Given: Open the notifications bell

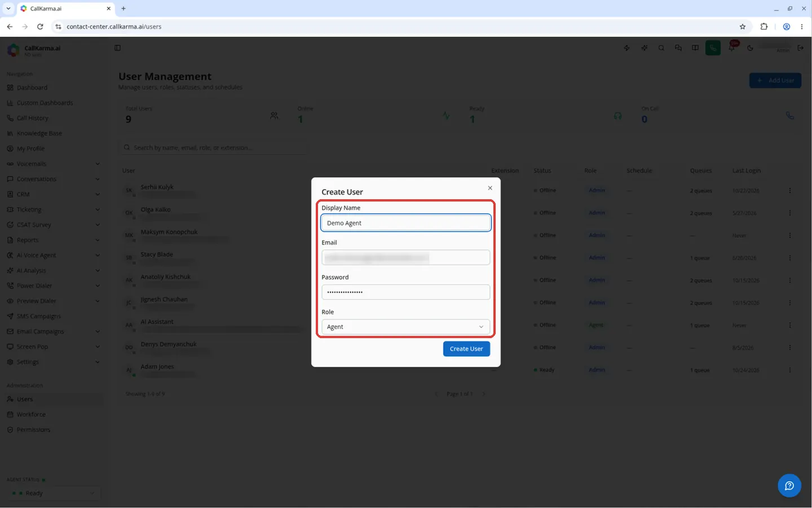Looking at the screenshot, I should (732, 48).
